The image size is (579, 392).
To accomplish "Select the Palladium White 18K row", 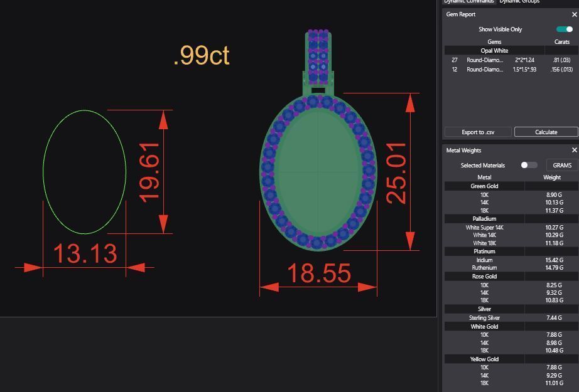I will [511, 243].
